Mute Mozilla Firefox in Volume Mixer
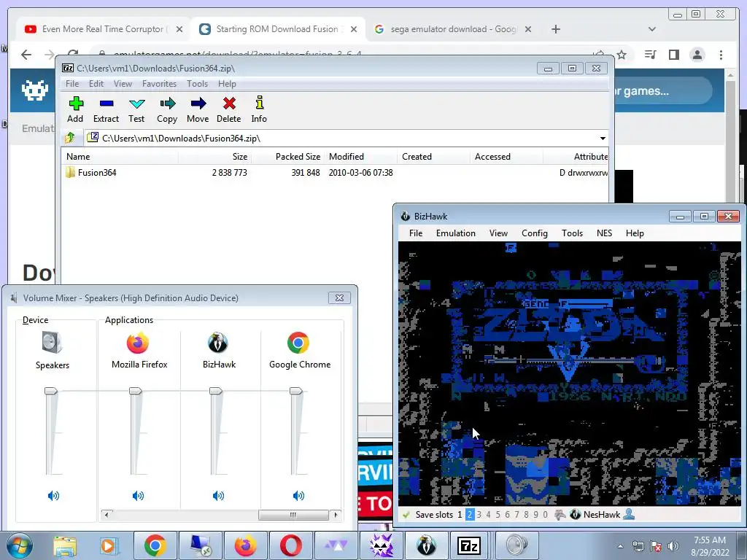The width and height of the screenshot is (747, 560). pos(138,496)
